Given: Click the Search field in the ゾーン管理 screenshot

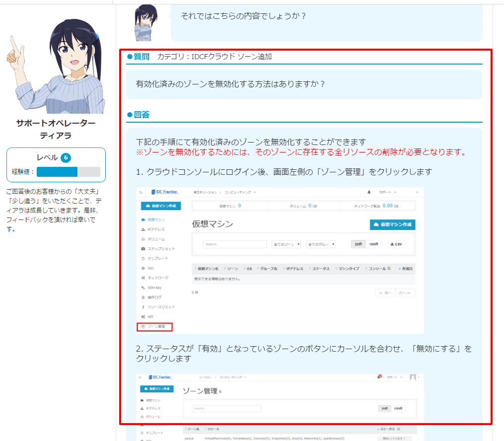Looking at the screenshot, I should click(226, 408).
